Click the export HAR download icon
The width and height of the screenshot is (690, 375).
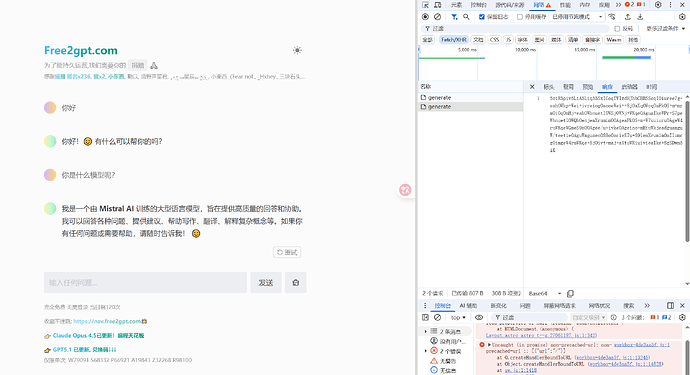pyautogui.click(x=640, y=17)
